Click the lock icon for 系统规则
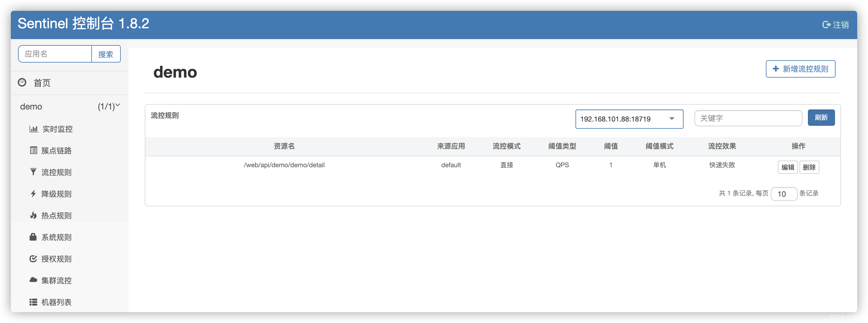Image resolution: width=868 pixels, height=323 pixels. [x=33, y=237]
